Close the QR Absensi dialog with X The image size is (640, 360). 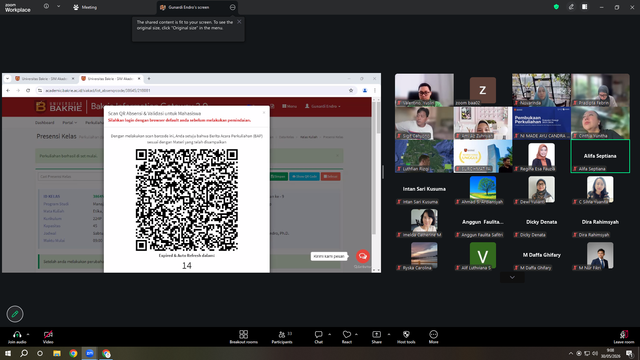[264, 113]
